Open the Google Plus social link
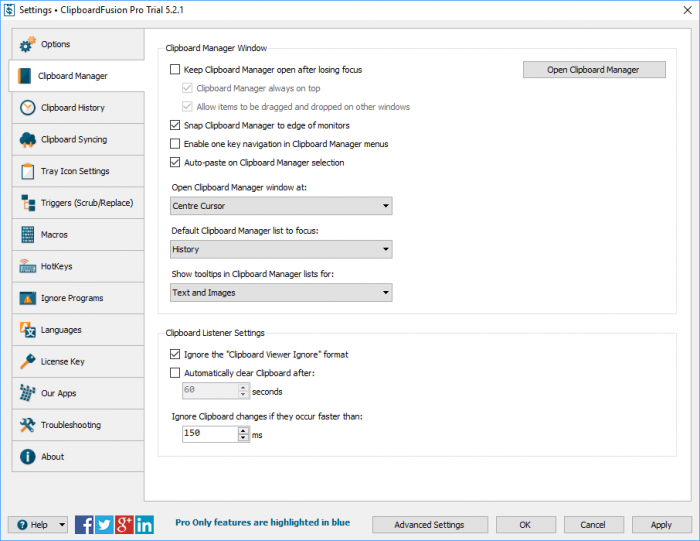Viewport: 700px width, 541px height. (x=124, y=524)
